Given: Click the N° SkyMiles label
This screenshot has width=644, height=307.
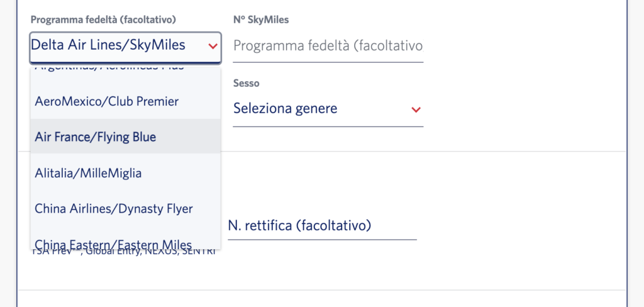Looking at the screenshot, I should pos(261,20).
